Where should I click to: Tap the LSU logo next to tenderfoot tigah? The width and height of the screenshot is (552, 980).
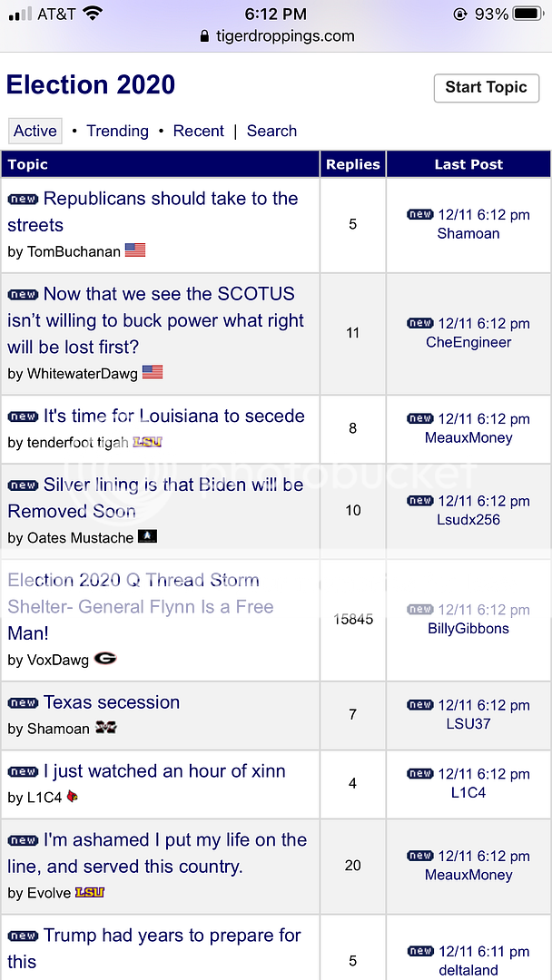tap(147, 442)
